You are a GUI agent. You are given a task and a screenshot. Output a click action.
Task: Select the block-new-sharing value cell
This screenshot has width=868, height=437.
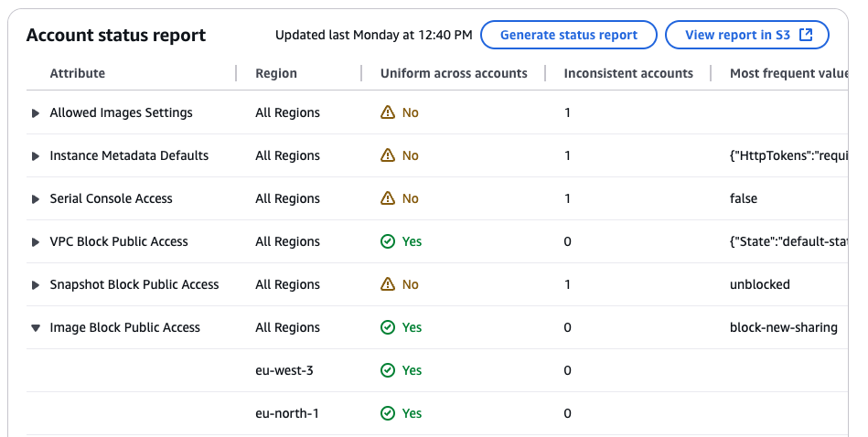click(x=783, y=327)
